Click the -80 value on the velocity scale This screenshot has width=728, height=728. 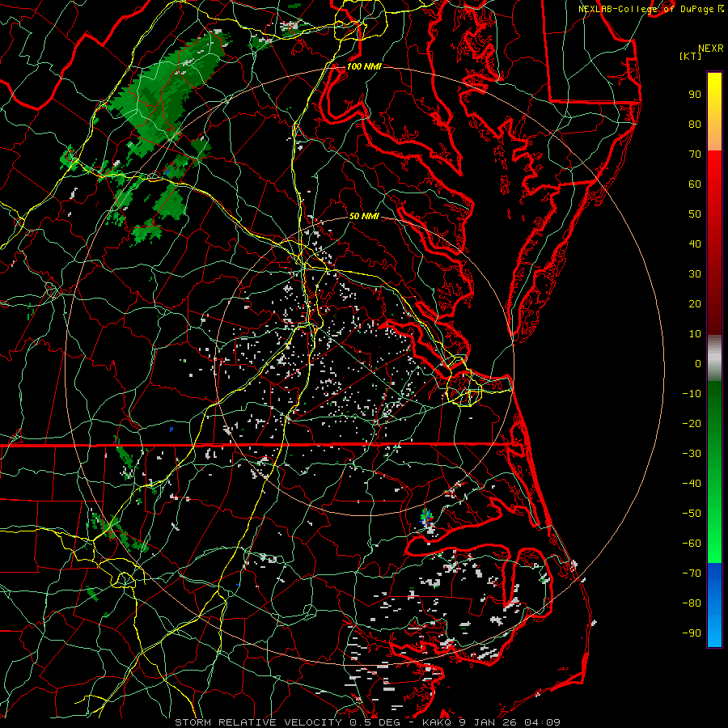[x=692, y=603]
